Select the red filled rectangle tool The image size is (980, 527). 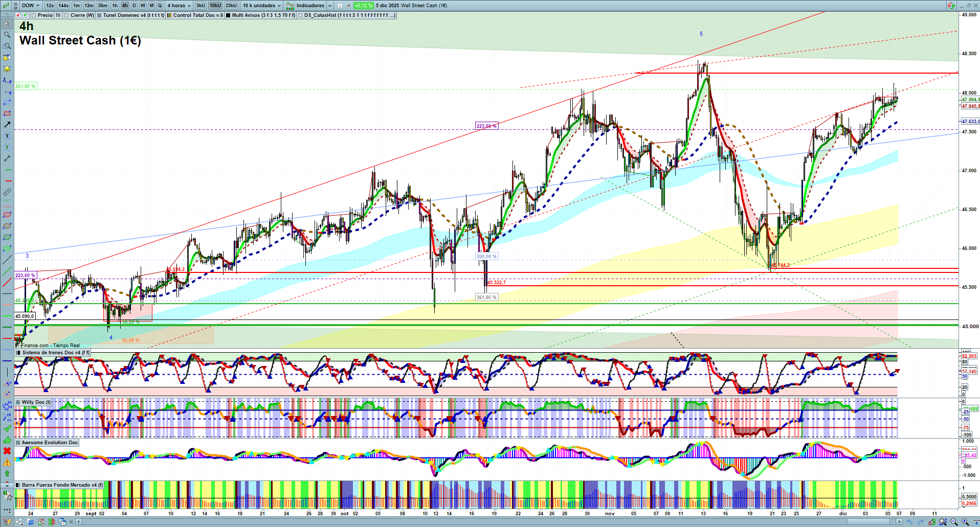[7, 113]
